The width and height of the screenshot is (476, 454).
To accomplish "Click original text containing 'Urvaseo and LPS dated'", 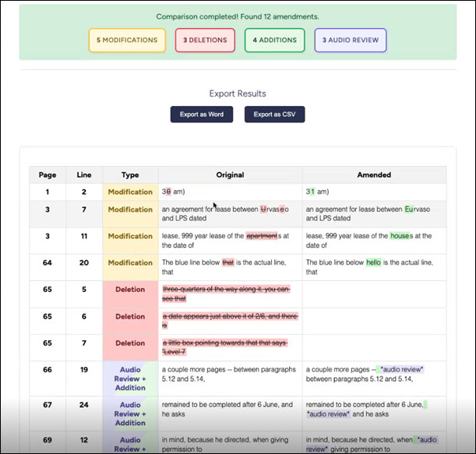I will [x=225, y=213].
